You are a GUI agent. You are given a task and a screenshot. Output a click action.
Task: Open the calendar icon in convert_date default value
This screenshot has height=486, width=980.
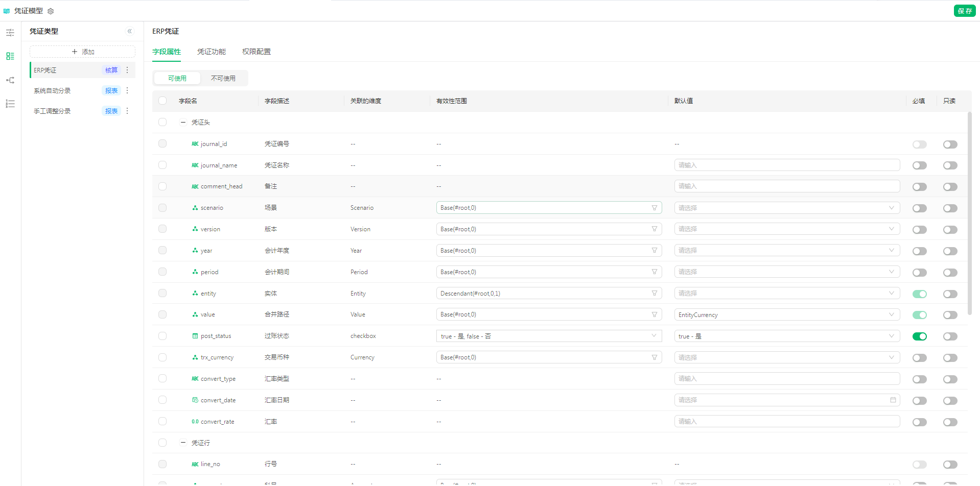(x=893, y=400)
